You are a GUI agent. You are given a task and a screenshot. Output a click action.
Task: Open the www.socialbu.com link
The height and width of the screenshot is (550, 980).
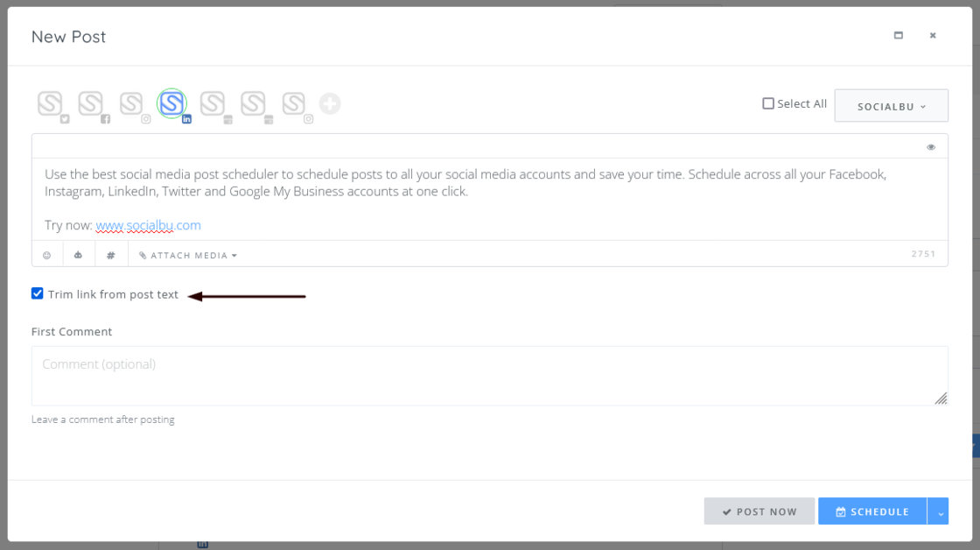coord(149,225)
